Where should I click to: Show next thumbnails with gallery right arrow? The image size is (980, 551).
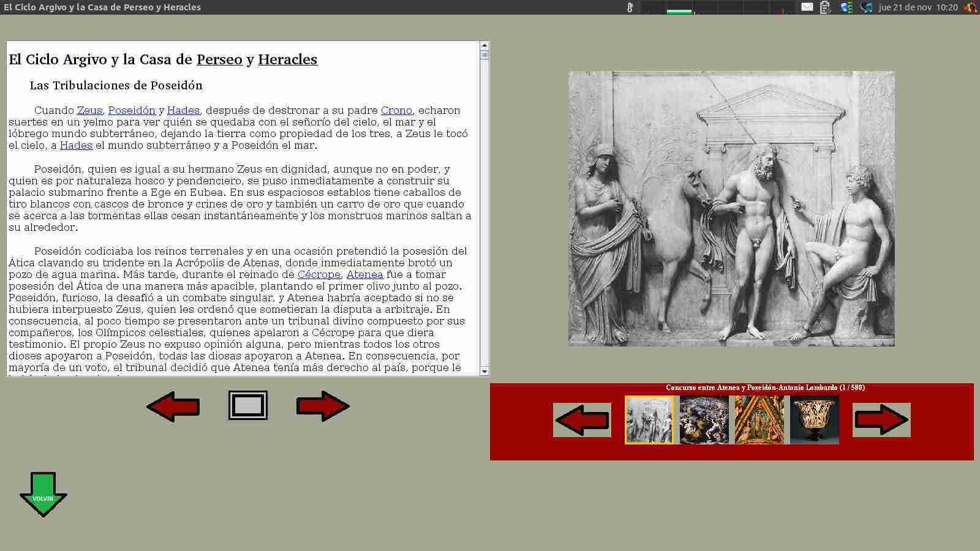coord(881,420)
